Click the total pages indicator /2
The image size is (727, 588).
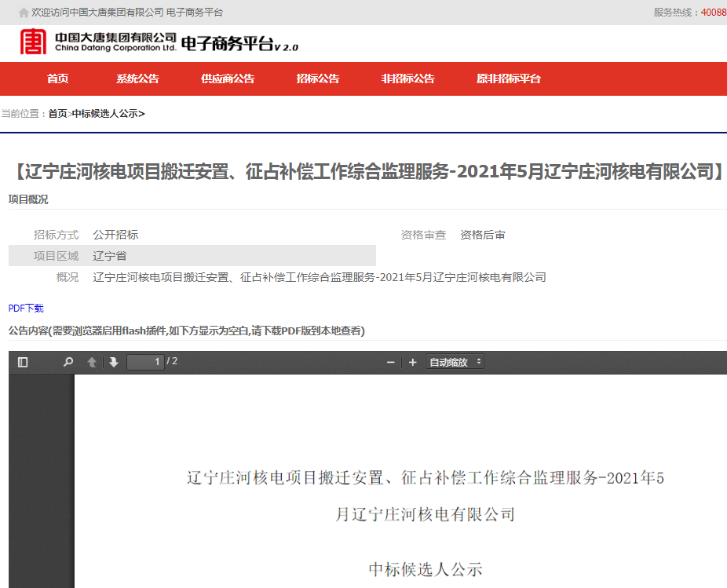coord(172,361)
